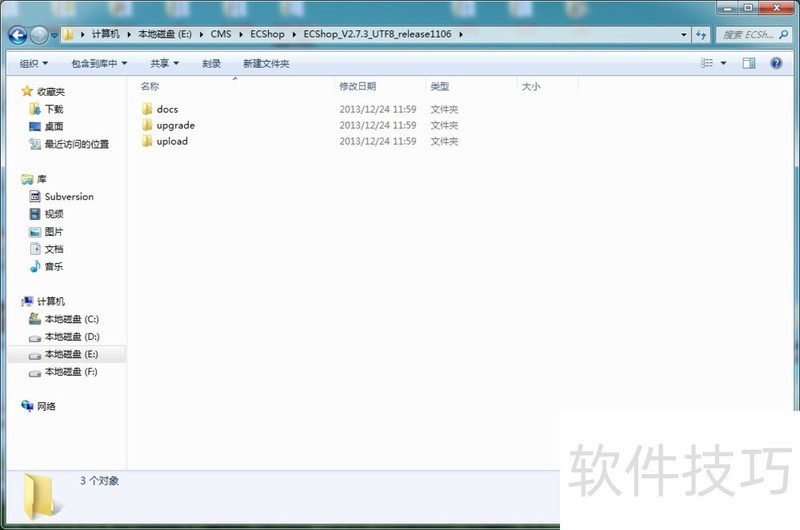Click the 收藏夹 star icon
The image size is (800, 530).
tap(27, 91)
